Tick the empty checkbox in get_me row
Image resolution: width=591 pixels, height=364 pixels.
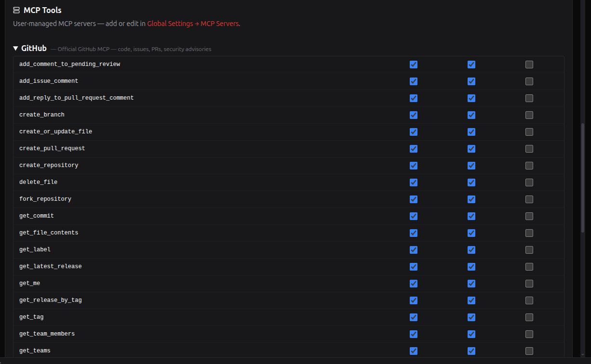[529, 284]
